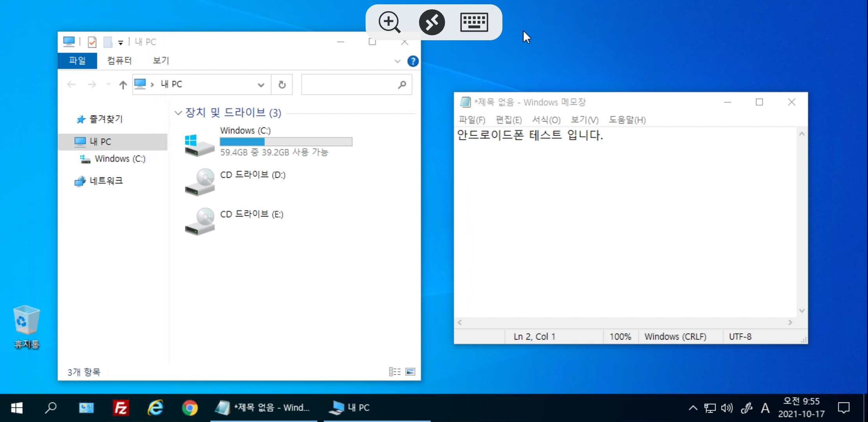Switch to the 보기 ribbon tab
The image size is (868, 422).
click(161, 61)
